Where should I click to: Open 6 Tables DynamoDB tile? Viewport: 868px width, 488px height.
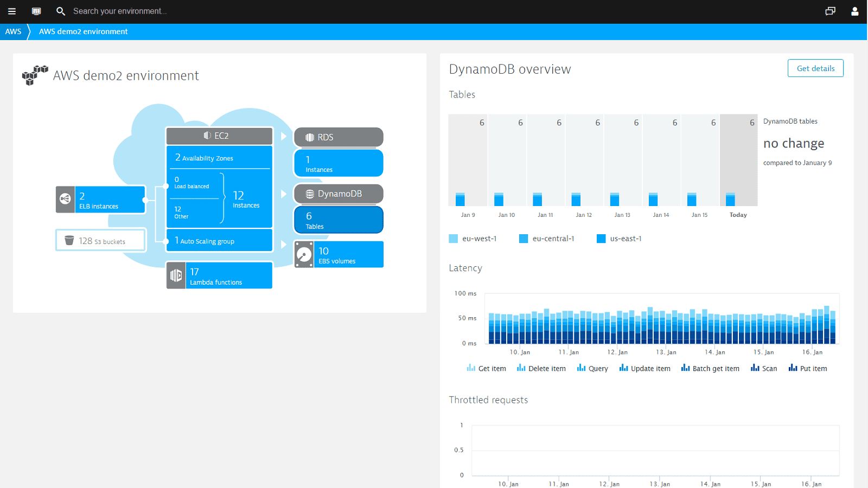click(x=339, y=220)
